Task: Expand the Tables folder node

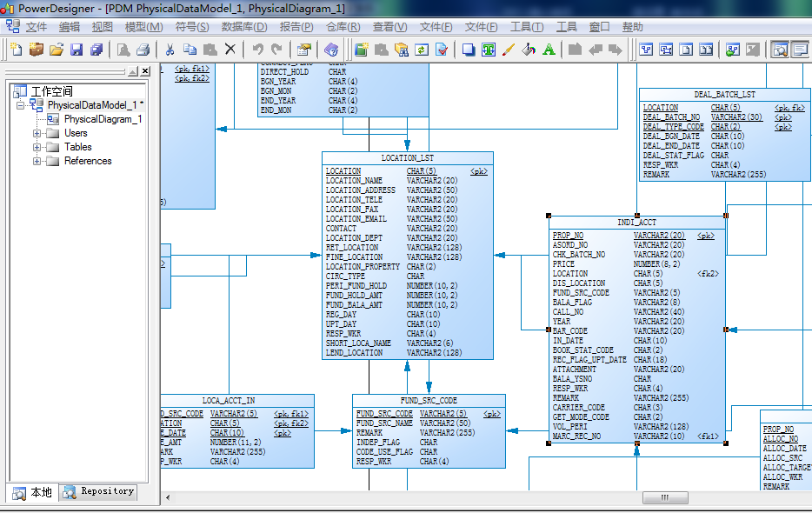Action: [x=37, y=147]
